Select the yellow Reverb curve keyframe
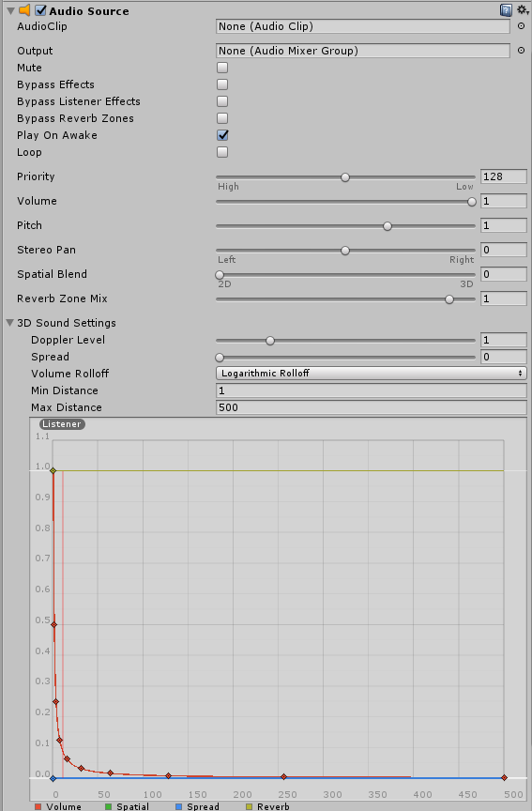This screenshot has width=532, height=811. (x=53, y=470)
